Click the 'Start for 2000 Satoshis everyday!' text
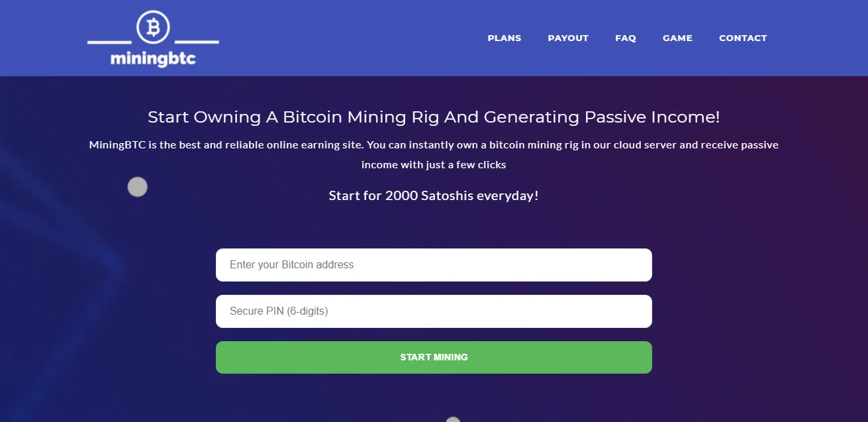 click(434, 196)
